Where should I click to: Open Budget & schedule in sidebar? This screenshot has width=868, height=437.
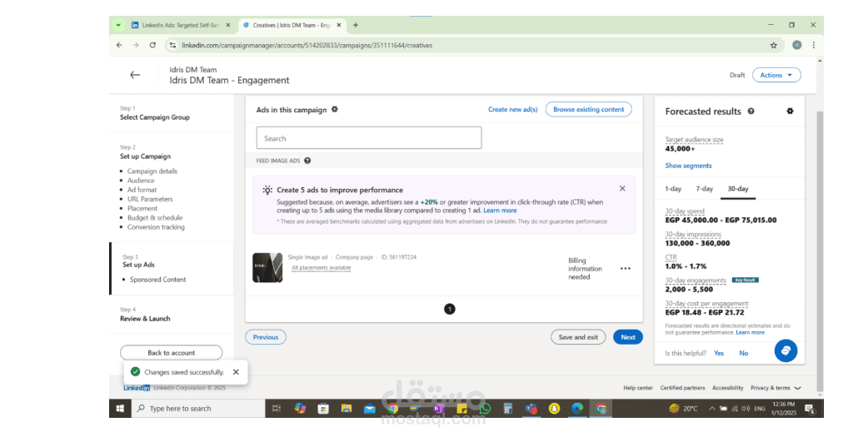coord(155,218)
